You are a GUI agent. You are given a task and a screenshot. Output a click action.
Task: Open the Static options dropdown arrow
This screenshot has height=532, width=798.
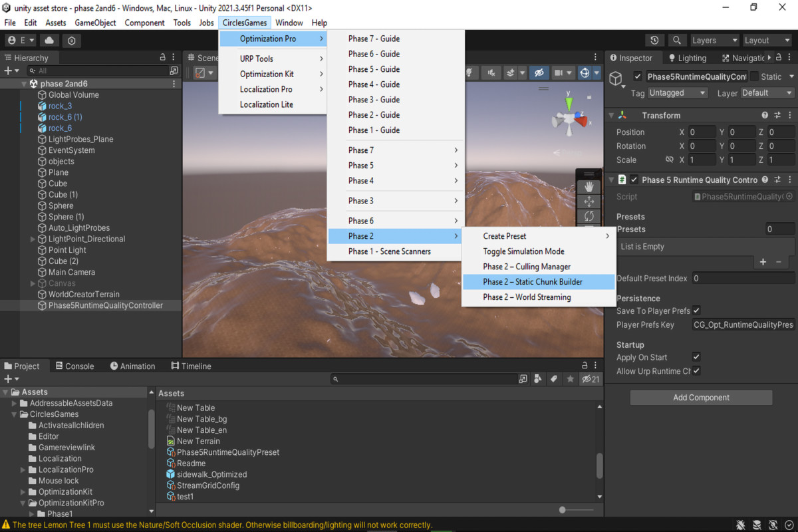(790, 77)
